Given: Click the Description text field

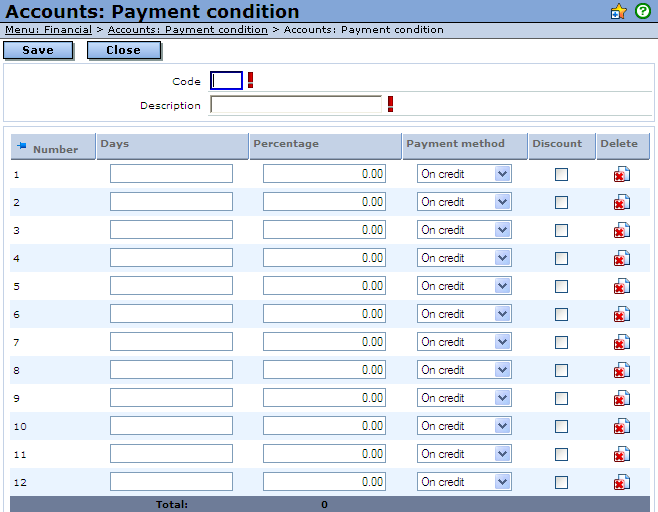Looking at the screenshot, I should (x=296, y=105).
